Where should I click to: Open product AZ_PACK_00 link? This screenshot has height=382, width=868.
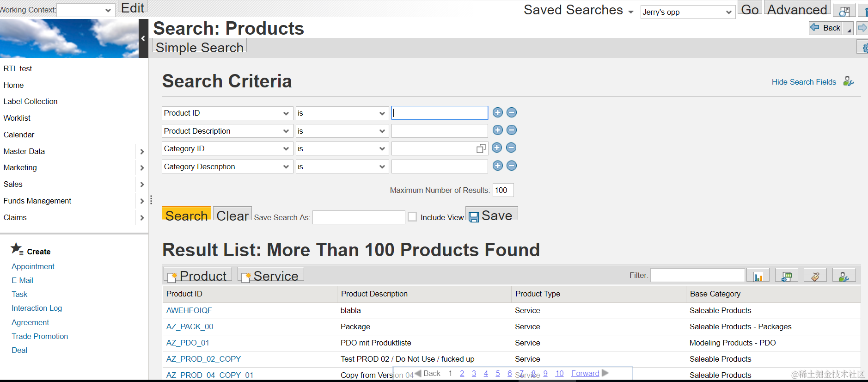189,327
